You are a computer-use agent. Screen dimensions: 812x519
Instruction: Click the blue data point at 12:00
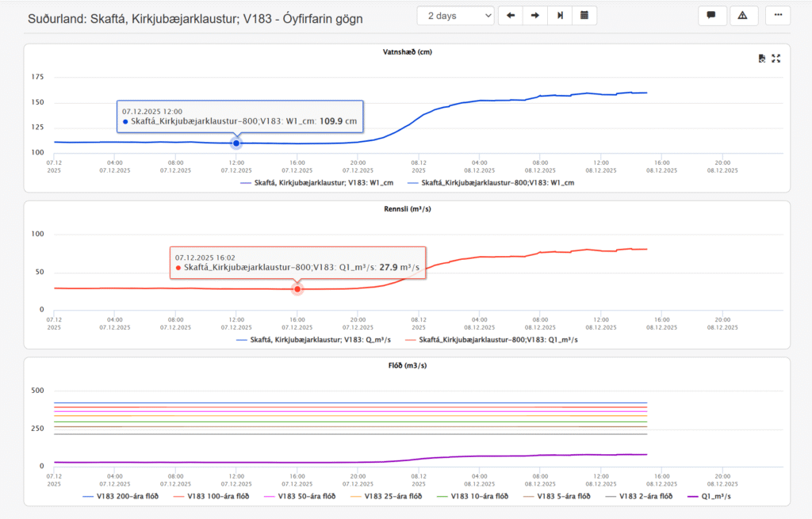pyautogui.click(x=236, y=143)
